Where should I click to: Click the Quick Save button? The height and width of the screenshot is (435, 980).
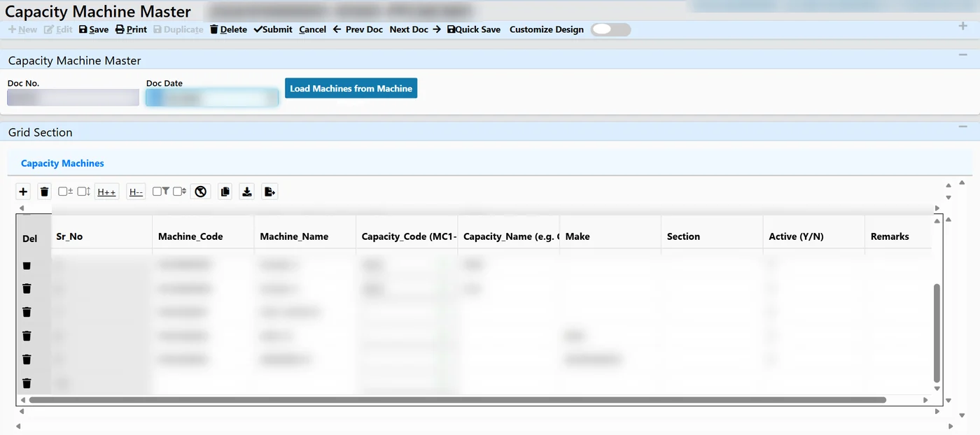pos(474,29)
